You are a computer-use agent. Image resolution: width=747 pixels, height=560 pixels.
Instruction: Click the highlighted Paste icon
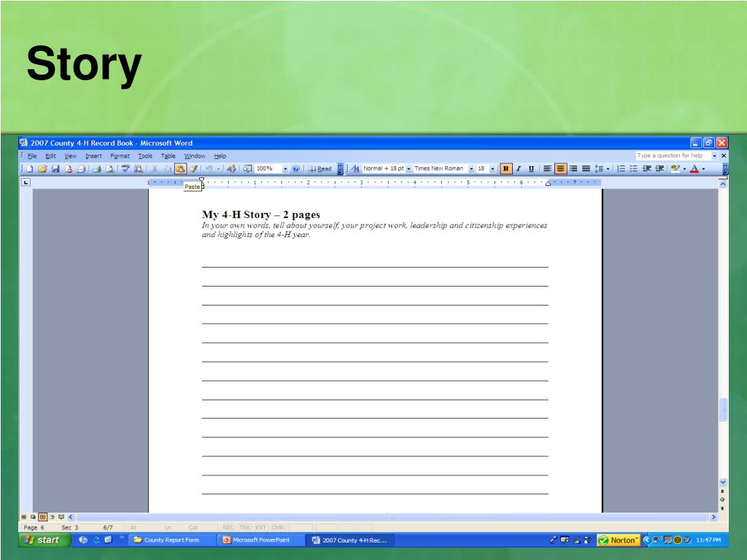click(x=180, y=168)
